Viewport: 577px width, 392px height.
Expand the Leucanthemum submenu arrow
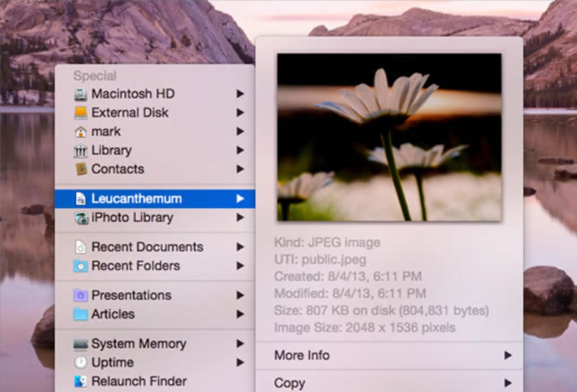[240, 199]
